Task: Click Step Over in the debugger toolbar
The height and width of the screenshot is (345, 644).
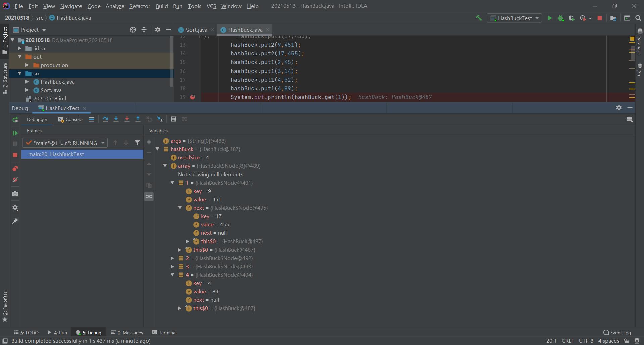Action: (x=105, y=119)
